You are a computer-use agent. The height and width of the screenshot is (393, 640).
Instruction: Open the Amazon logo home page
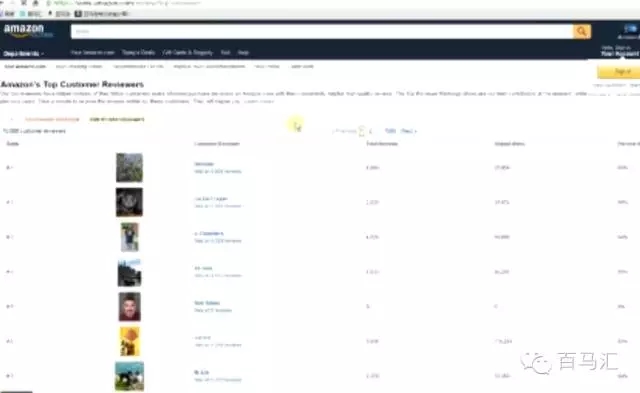[x=28, y=31]
